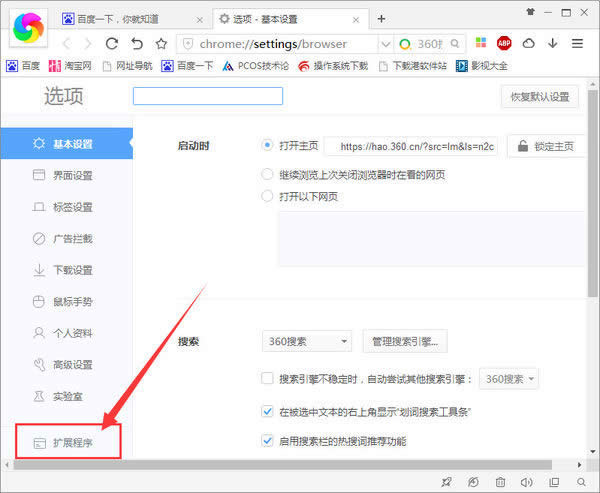600x493 pixels.
Task: Click the skin shirt icon in title bar
Action: click(x=530, y=12)
